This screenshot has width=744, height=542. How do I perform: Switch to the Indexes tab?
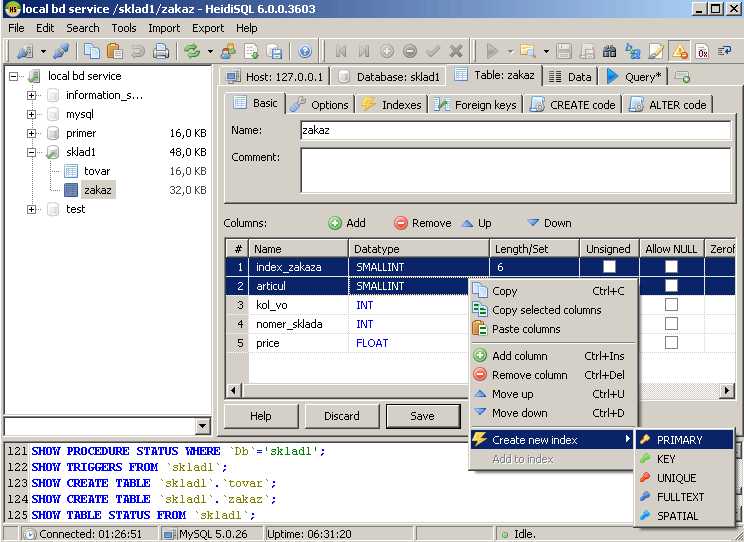(392, 104)
